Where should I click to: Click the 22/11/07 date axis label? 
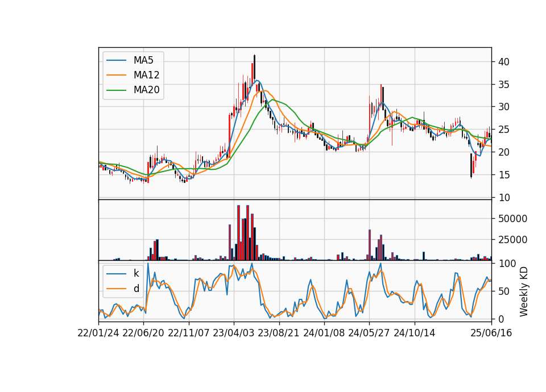click(x=189, y=333)
